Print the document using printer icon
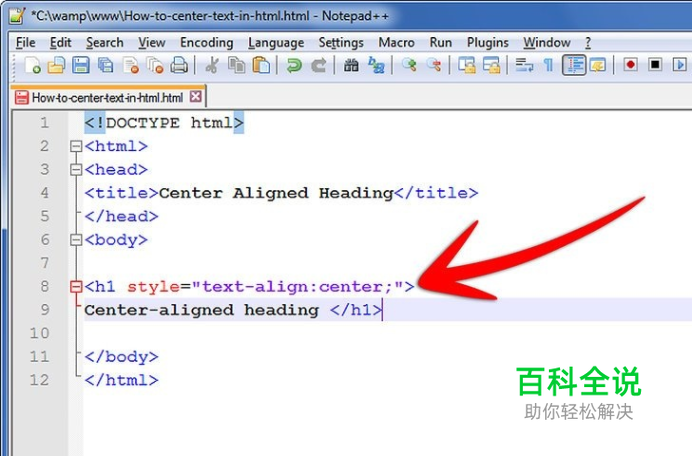The height and width of the screenshot is (456, 692). point(179,66)
